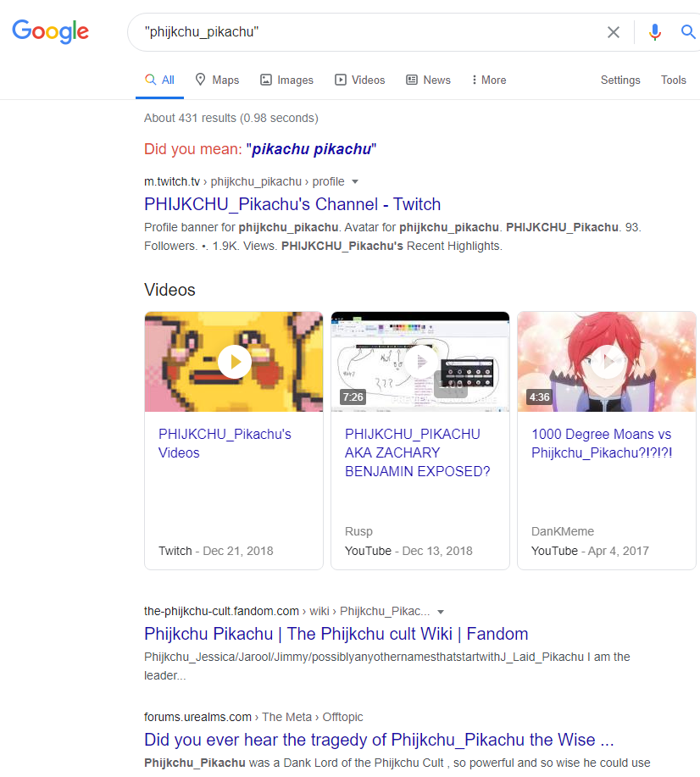Click the News tab newspaper icon
The width and height of the screenshot is (700, 777).
[412, 80]
